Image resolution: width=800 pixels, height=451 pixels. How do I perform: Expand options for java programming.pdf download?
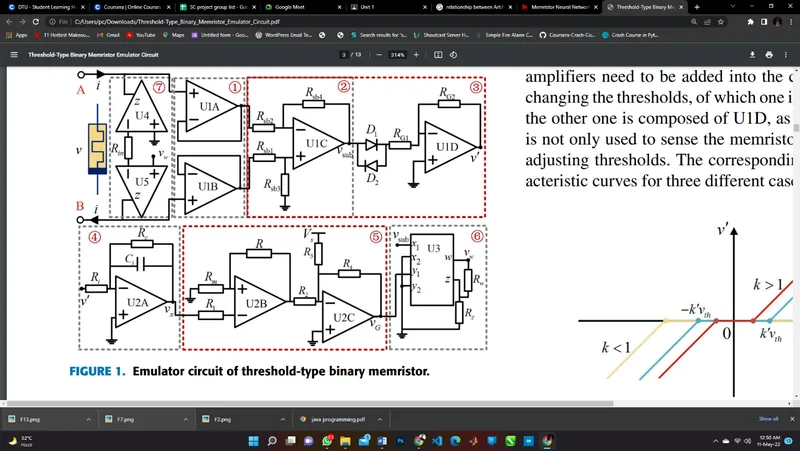pyautogui.click(x=380, y=419)
